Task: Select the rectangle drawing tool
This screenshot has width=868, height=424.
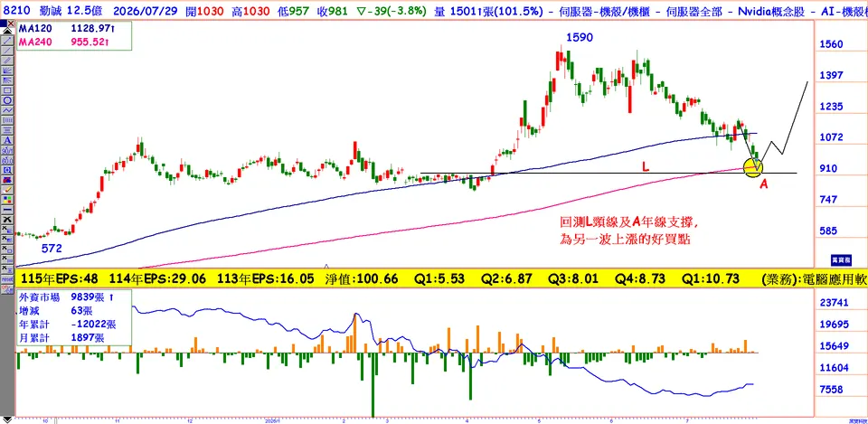Action: pyautogui.click(x=7, y=90)
